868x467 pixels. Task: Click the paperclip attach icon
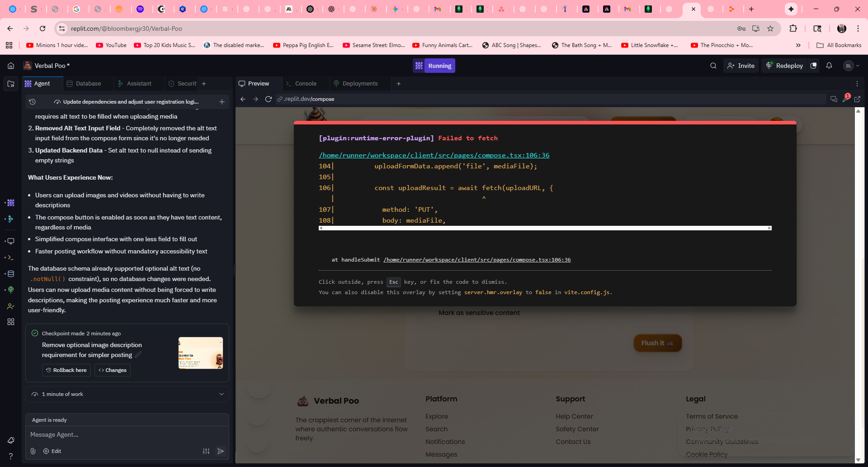click(33, 451)
